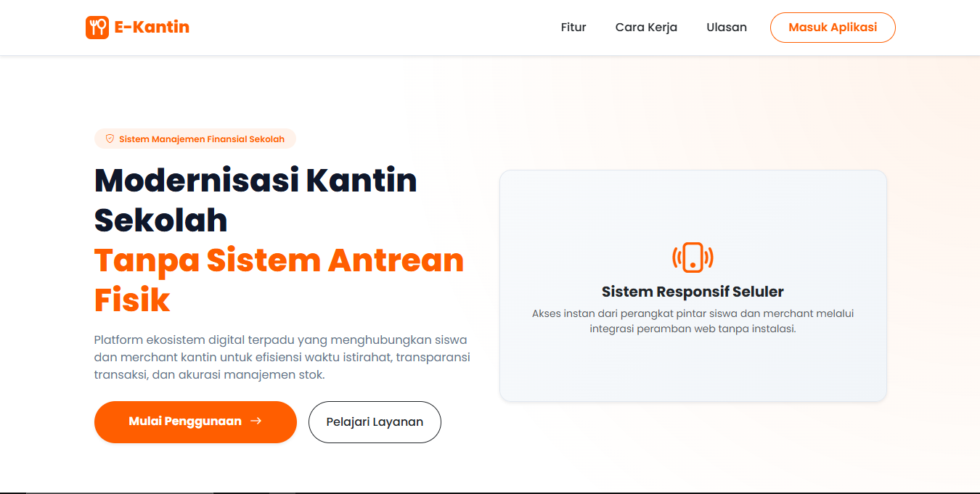Click the Sistem Responsif Seluler title
Image resolution: width=980 pixels, height=494 pixels.
tap(693, 292)
